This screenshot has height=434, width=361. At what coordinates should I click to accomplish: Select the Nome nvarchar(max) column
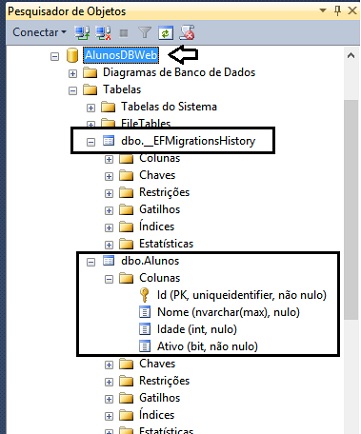(x=228, y=312)
